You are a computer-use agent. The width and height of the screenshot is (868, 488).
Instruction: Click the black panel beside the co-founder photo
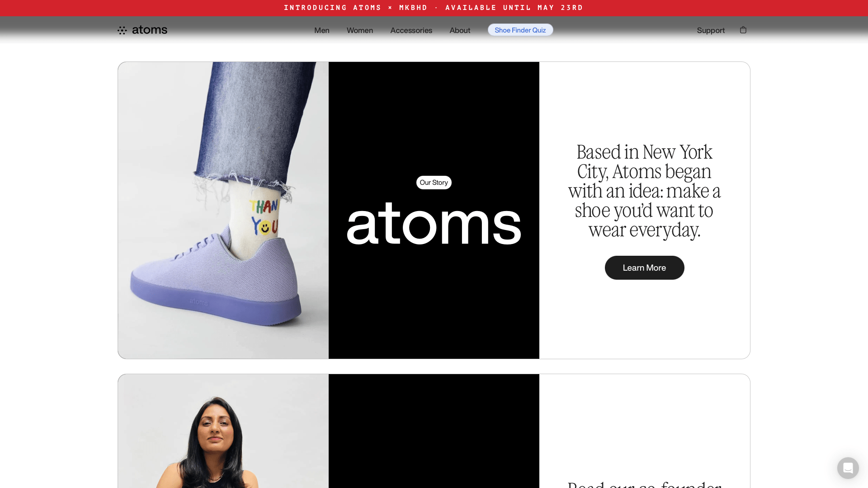pos(434,431)
